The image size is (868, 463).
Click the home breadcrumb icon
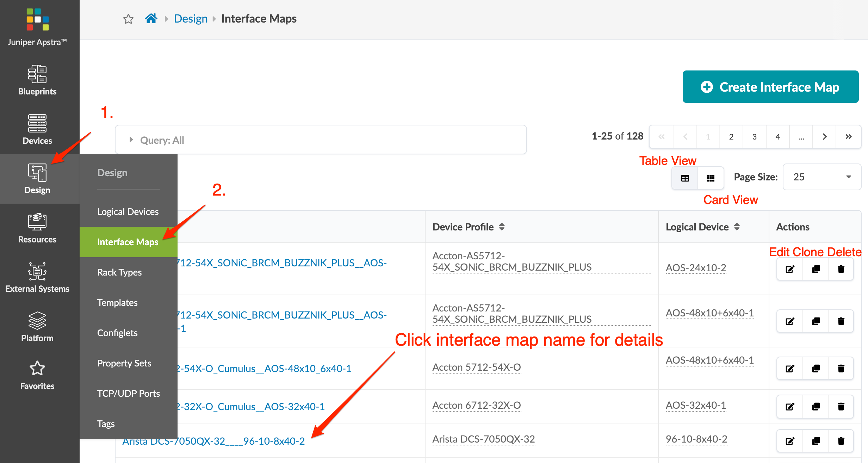tap(151, 19)
